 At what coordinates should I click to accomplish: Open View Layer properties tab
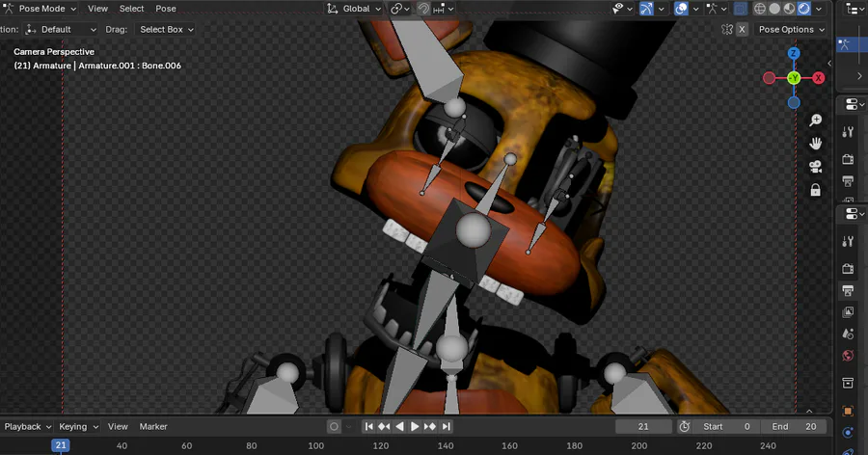[x=848, y=311]
